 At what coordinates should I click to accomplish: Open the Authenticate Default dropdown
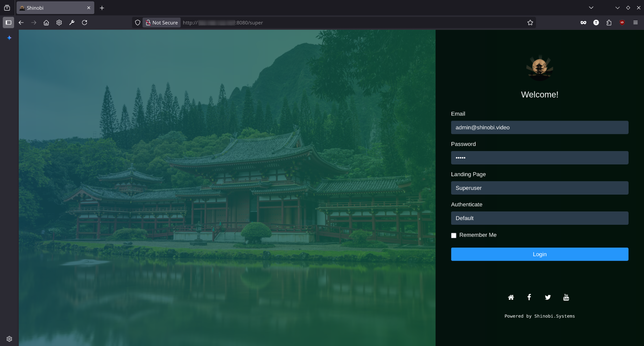[540, 218]
